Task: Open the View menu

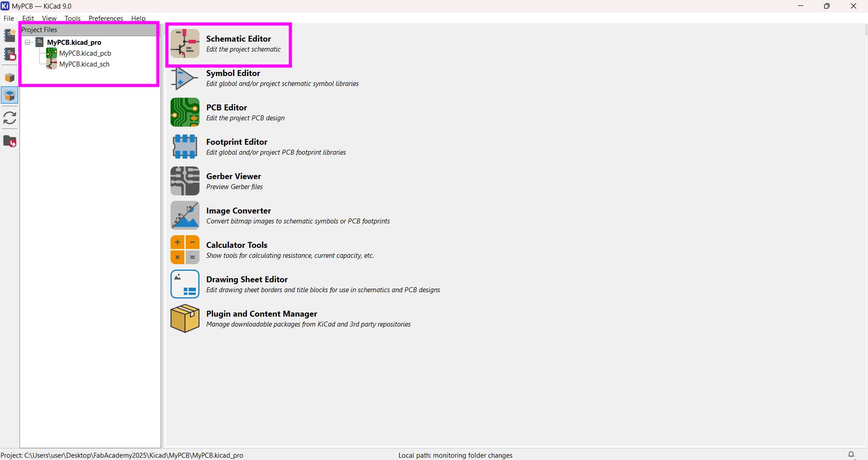Action: tap(49, 18)
